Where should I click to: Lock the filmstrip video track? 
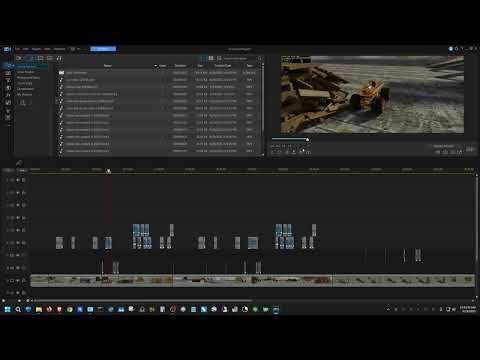pyautogui.click(x=24, y=281)
